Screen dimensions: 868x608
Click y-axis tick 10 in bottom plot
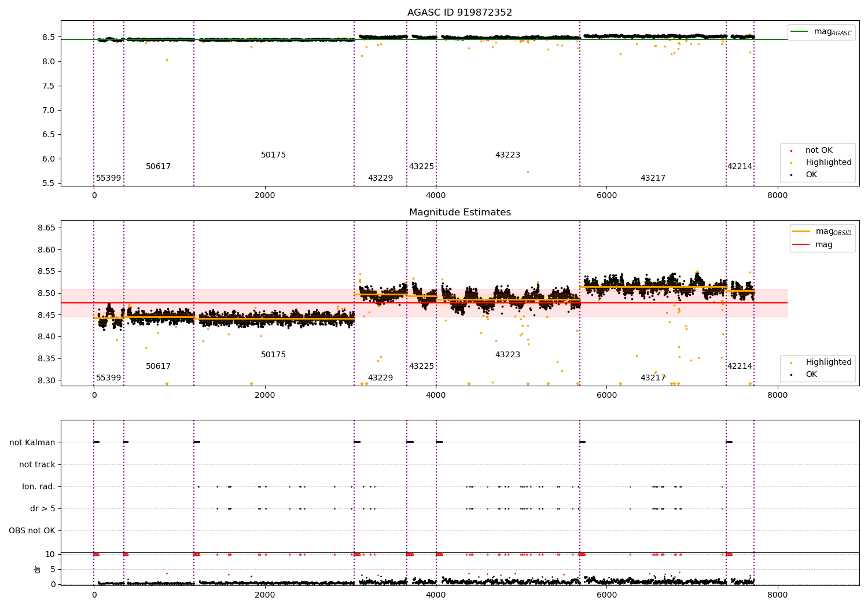click(x=50, y=554)
